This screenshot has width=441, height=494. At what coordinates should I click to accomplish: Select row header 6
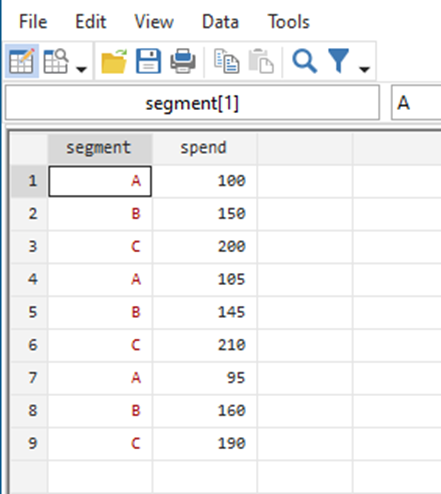coord(29,345)
